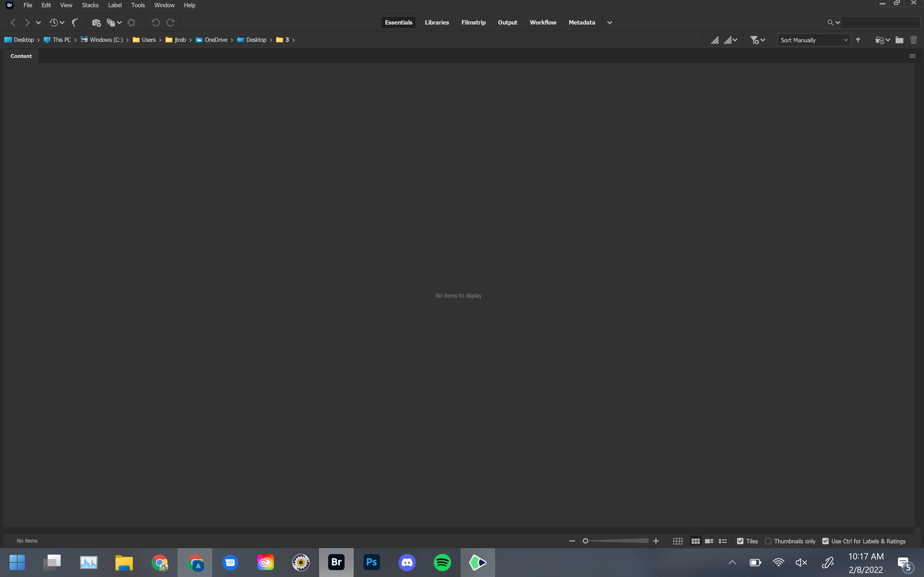Uncheck the Tiles checkbox
This screenshot has width=924, height=577.
pos(740,541)
